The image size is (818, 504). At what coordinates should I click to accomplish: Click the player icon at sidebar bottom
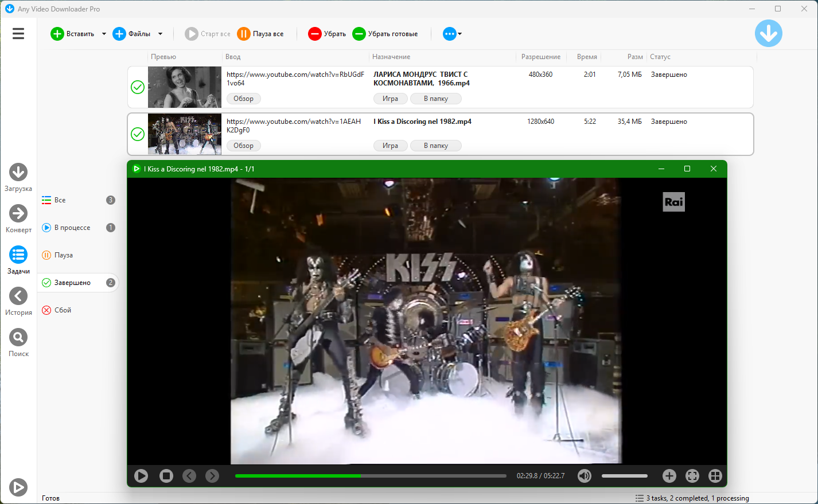coord(18,487)
